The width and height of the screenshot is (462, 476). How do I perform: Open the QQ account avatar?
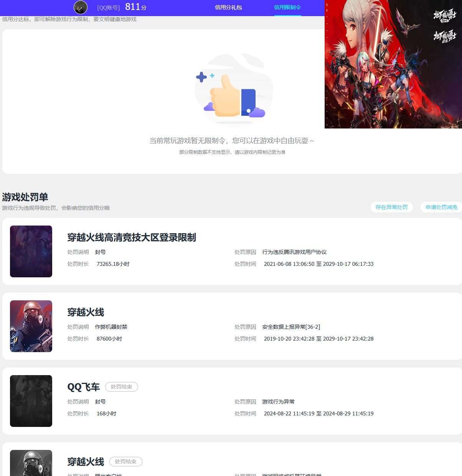[81, 7]
